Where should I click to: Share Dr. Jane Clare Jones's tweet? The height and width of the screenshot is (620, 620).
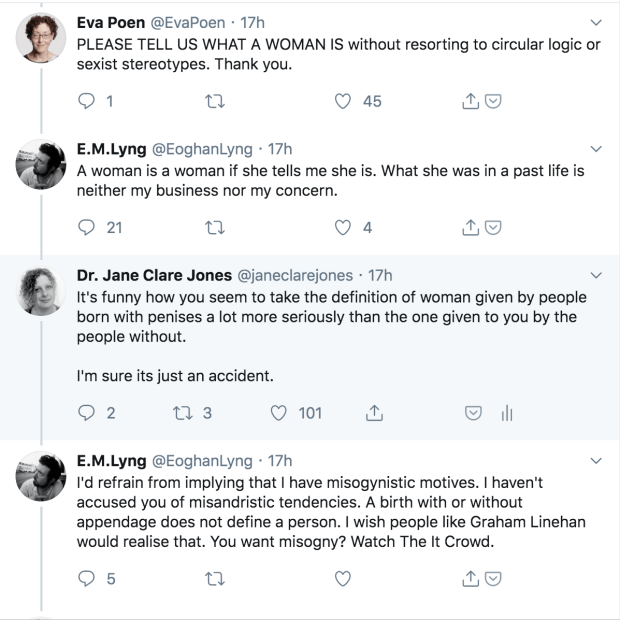(x=374, y=412)
